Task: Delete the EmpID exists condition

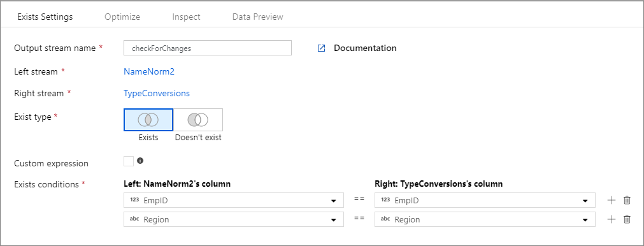Action: point(627,200)
